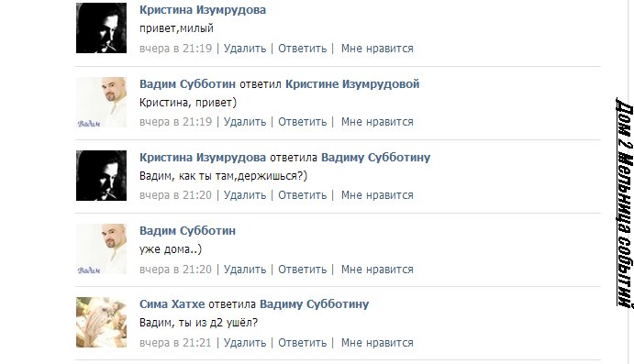Delete the 'Кристина, привет)' comment
Viewport: 634px width, 364px height.
pos(245,122)
